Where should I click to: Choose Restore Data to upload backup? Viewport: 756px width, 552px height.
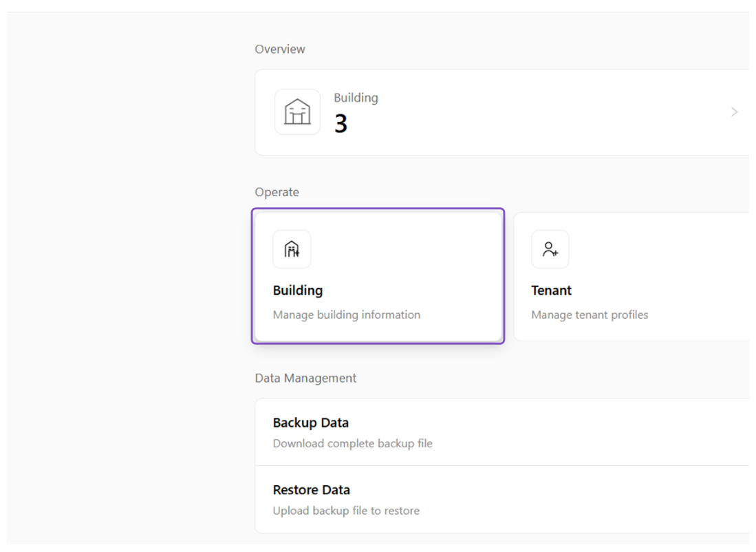502,500
